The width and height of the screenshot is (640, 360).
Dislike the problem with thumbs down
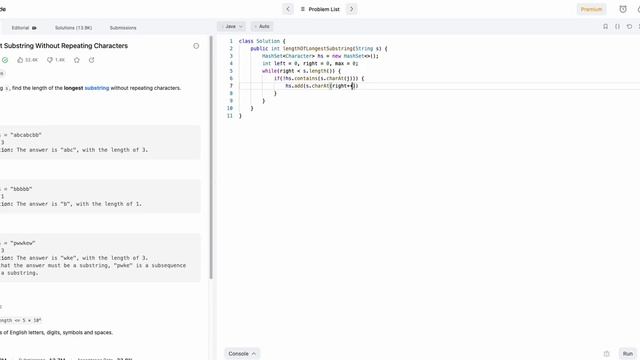(x=56, y=60)
